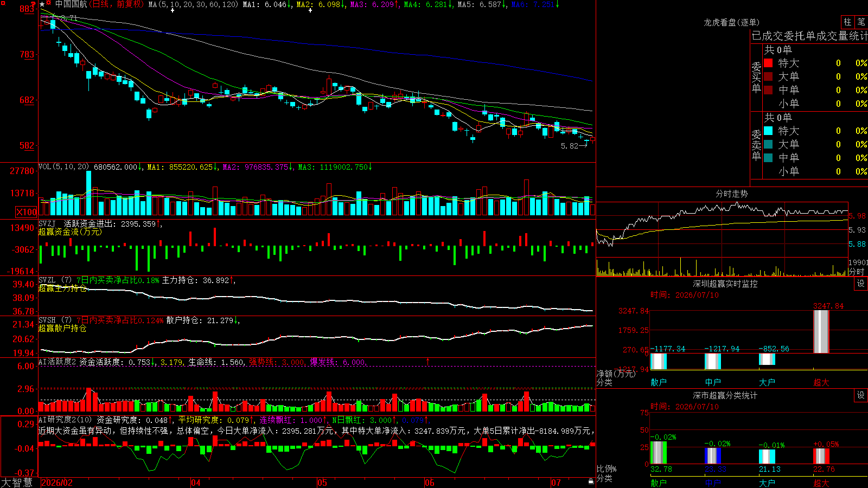
Task: Click the 中户 bar labeled -1217.94
Action: tap(713, 361)
